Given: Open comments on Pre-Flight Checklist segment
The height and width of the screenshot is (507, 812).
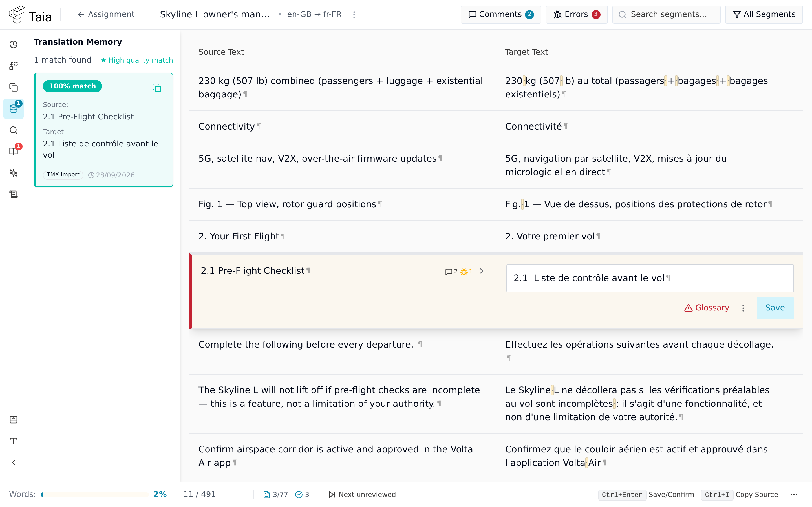Looking at the screenshot, I should [451, 271].
